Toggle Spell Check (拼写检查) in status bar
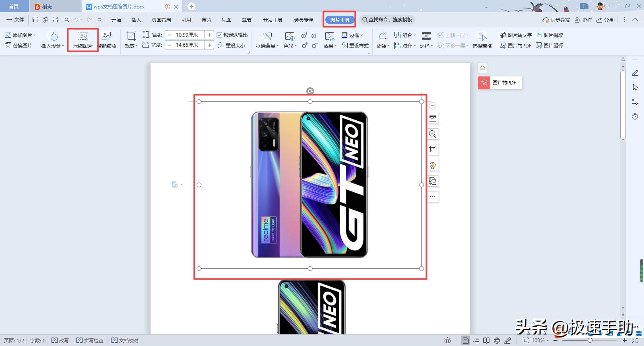644x346 pixels. pyautogui.click(x=90, y=340)
